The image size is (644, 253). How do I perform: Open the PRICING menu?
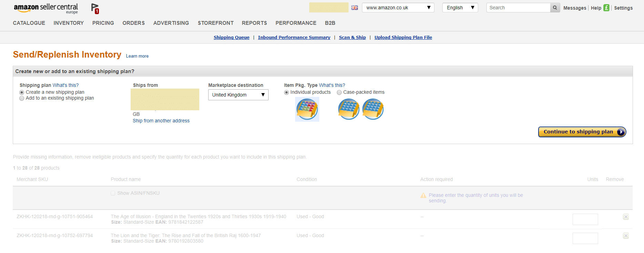(103, 23)
